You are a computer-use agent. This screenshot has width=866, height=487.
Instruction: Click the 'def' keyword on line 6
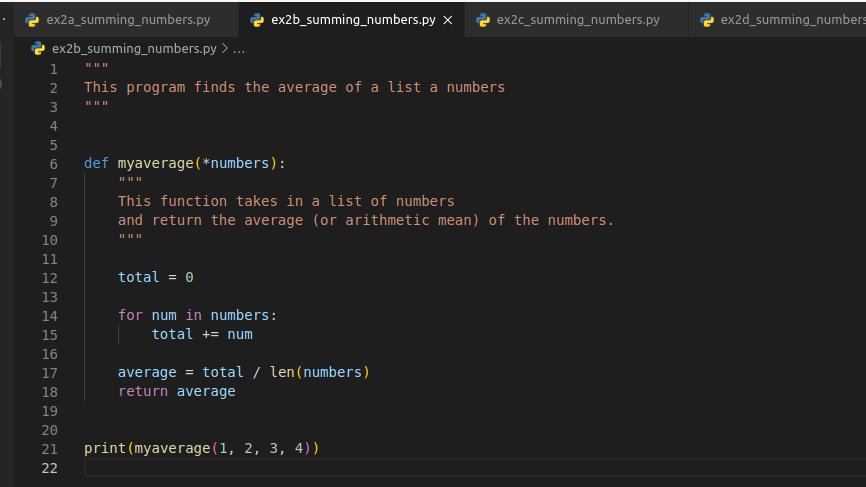[x=96, y=163]
